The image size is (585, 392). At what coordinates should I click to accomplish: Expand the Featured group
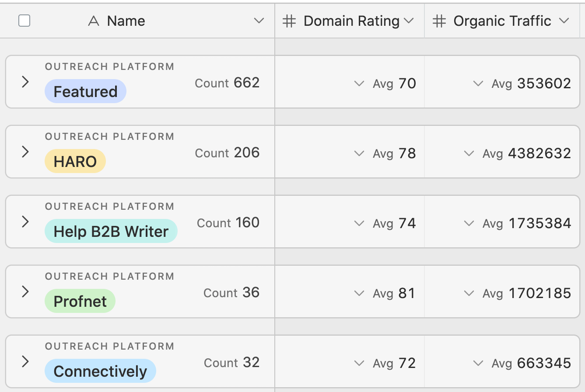[25, 82]
